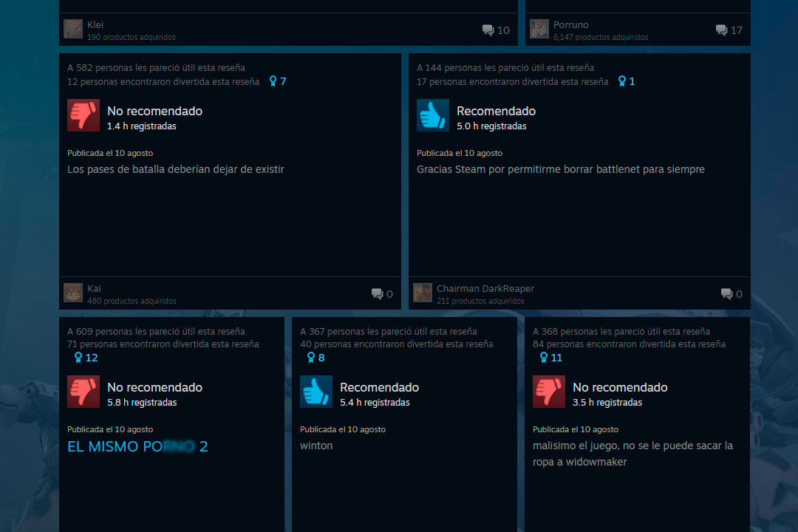This screenshot has height=532, width=798.
Task: Click thumbs-up icon on winton review
Action: (x=316, y=392)
